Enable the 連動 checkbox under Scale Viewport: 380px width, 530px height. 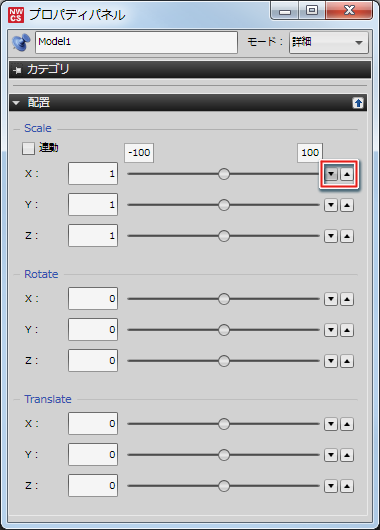[x=28, y=148]
